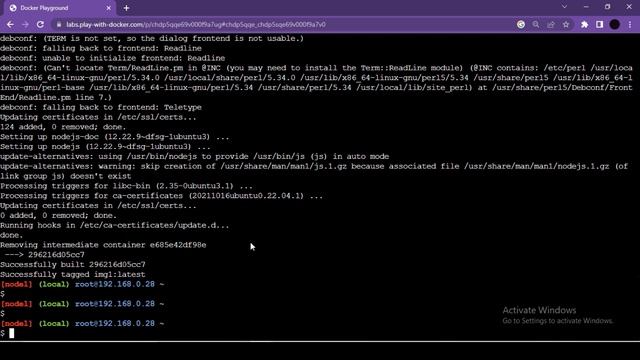The height and width of the screenshot is (360, 640).
Task: Bookmark this page with the star icon
Action: [566, 24]
